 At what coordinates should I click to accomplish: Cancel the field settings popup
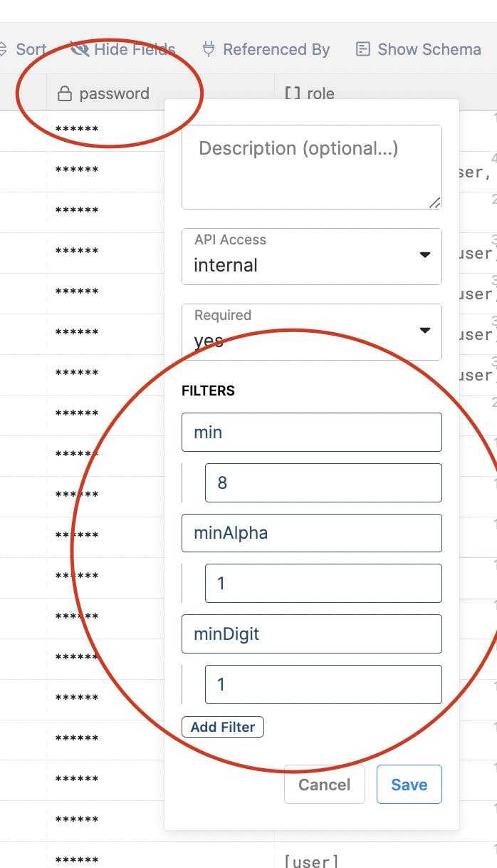(324, 785)
